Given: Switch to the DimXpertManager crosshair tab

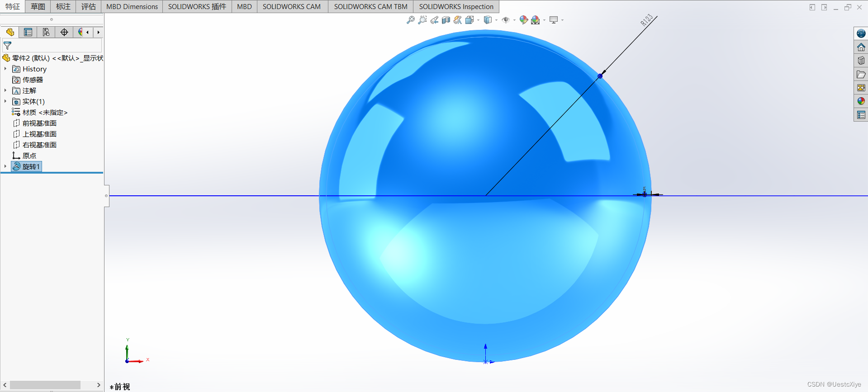Looking at the screenshot, I should coord(64,32).
